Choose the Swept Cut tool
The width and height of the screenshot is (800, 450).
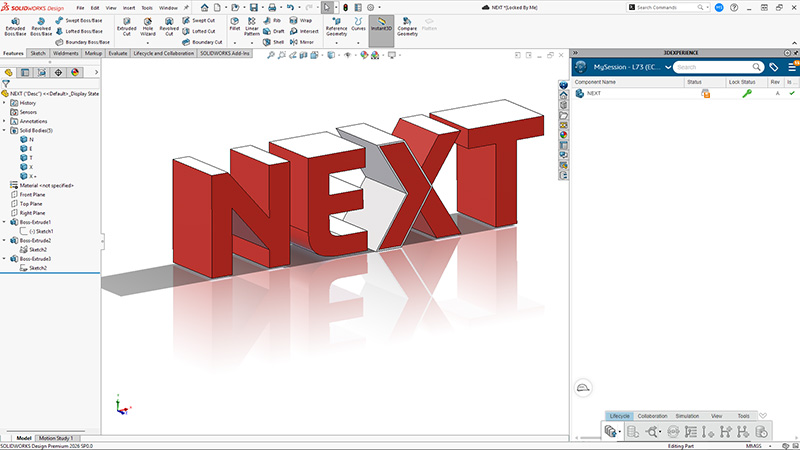click(198, 20)
